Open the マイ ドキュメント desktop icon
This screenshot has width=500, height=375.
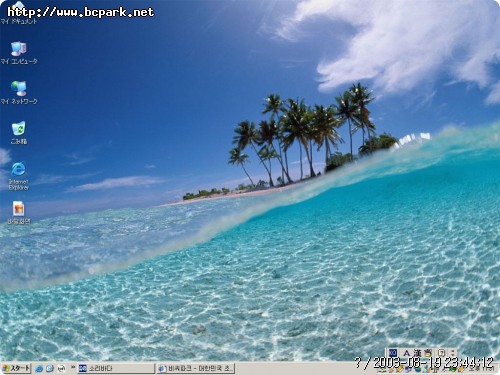tap(18, 13)
